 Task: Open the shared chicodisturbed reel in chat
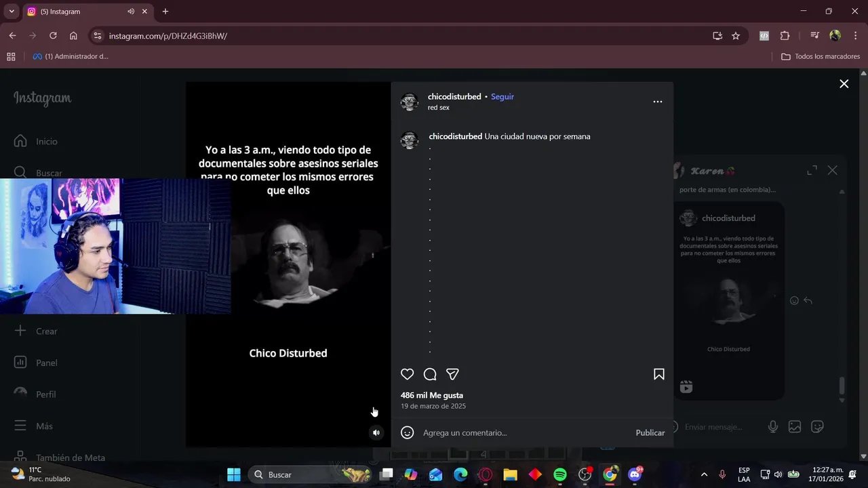(728, 300)
